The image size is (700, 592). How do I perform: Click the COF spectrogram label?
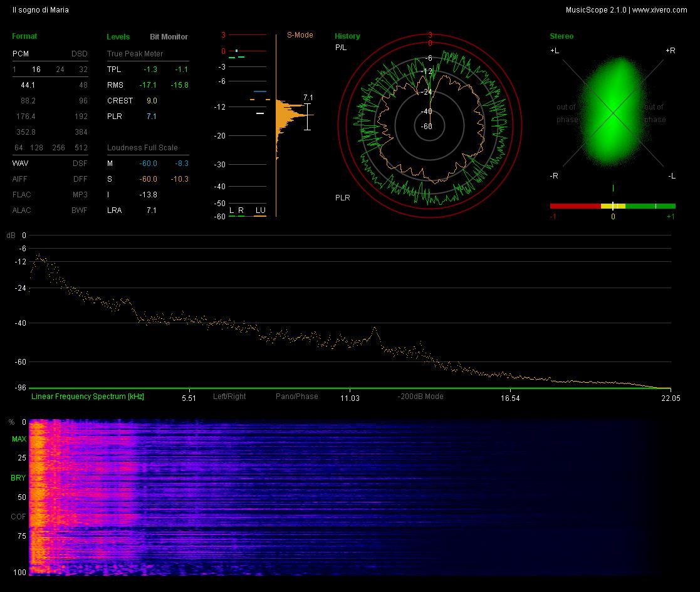18,517
